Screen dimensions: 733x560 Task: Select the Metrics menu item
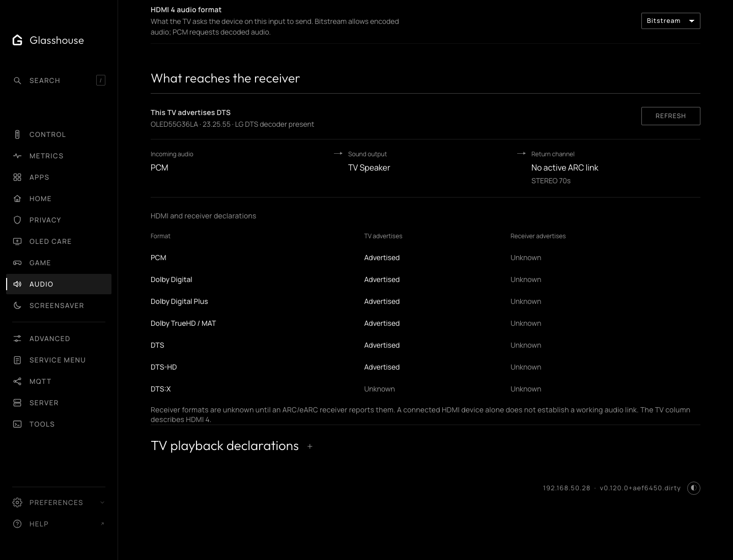tap(59, 156)
